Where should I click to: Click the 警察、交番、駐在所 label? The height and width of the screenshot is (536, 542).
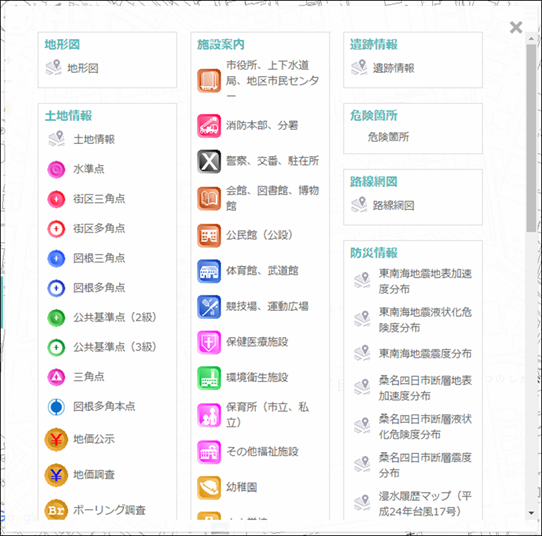tap(272, 161)
